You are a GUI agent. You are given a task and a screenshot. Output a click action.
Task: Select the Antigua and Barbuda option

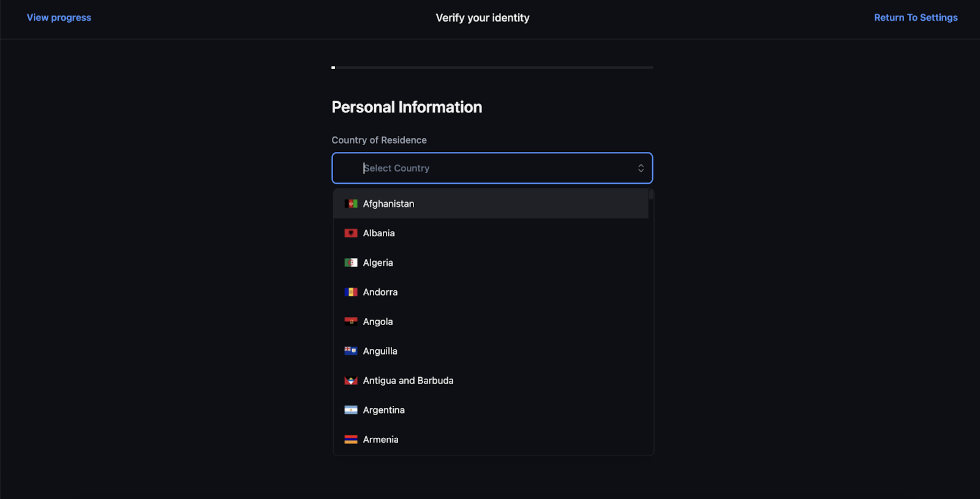(x=408, y=381)
